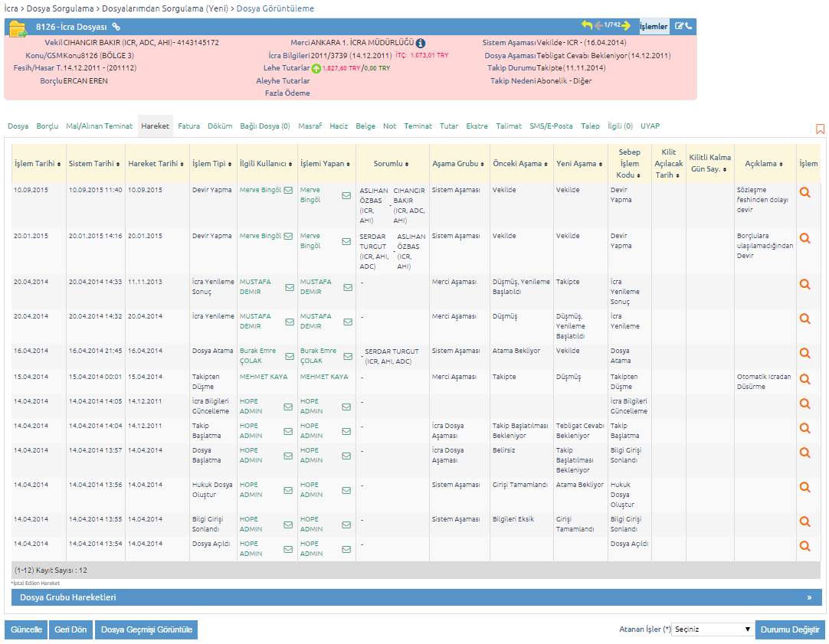Viewport: 829px width, 644px height.
Task: Open details magnifier for 14.04.2014 13:54 row
Action: coord(804,546)
